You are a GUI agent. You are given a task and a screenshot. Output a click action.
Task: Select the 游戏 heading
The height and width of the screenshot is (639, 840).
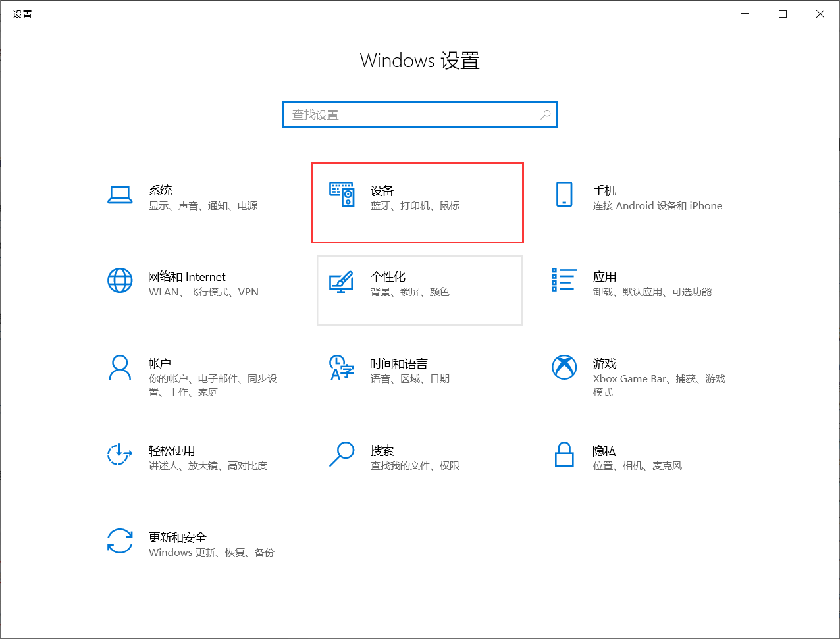point(604,364)
